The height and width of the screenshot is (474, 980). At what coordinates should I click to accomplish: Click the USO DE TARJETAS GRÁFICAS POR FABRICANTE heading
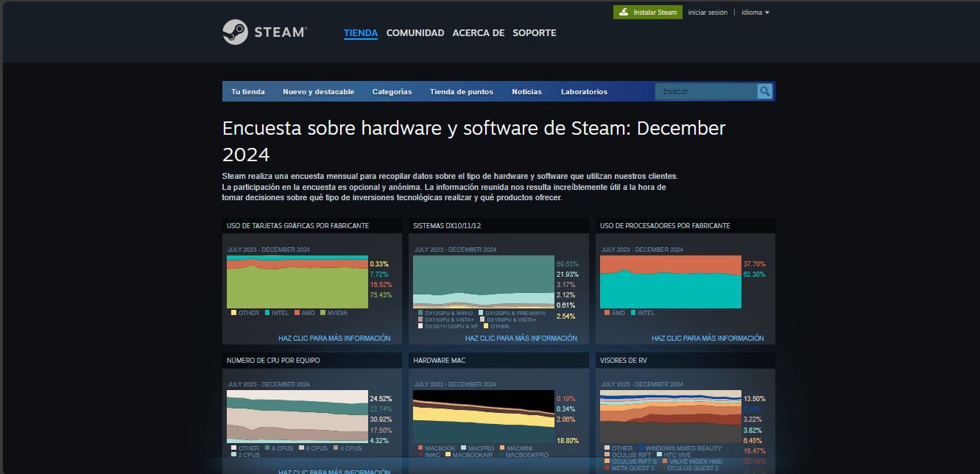(x=297, y=225)
